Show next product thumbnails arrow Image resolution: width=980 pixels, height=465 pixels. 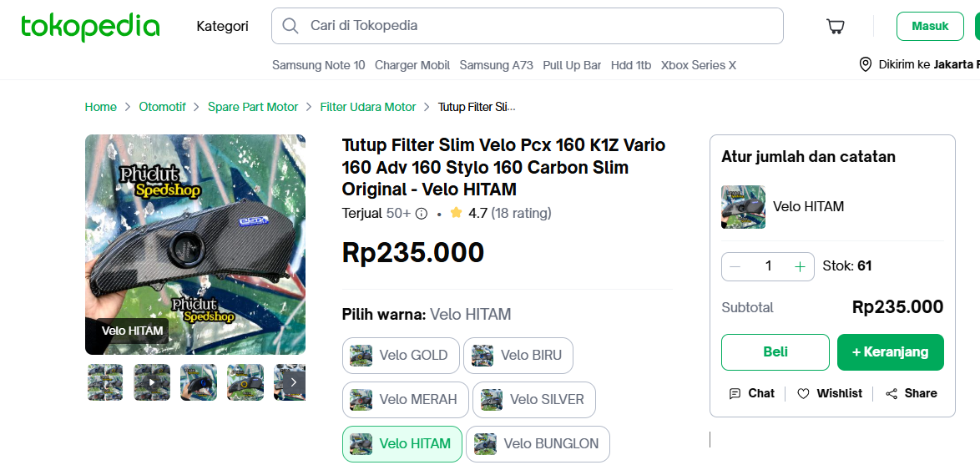point(295,382)
